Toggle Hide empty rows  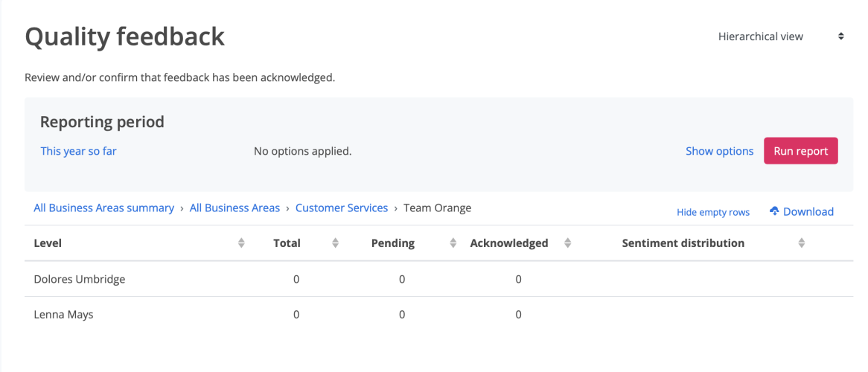click(712, 213)
